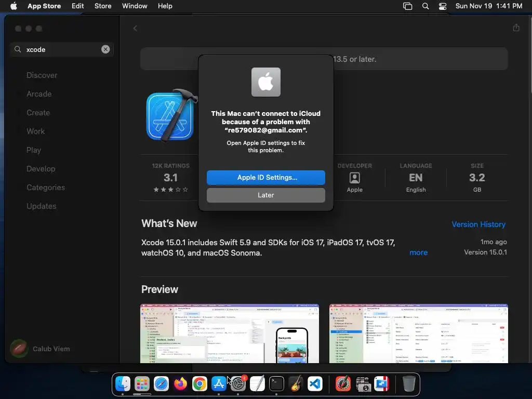Open the Calub Viem account profile
This screenshot has width=532, height=399.
(41, 349)
